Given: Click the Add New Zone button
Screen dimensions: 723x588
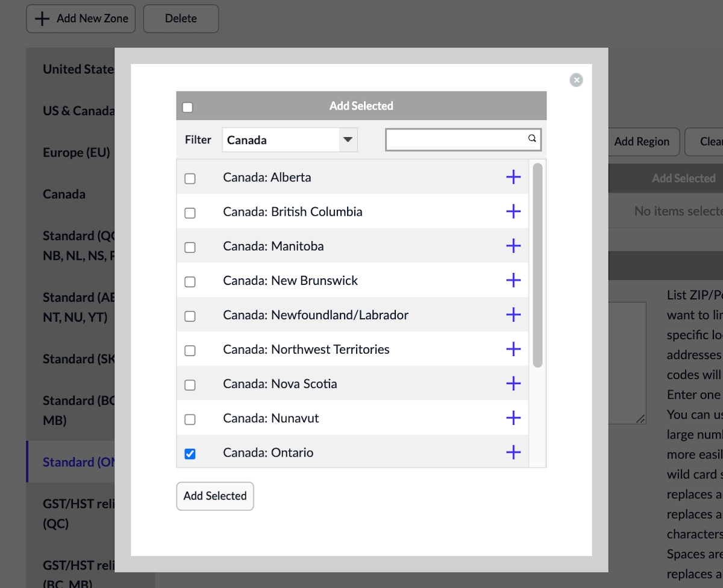Looking at the screenshot, I should click(x=81, y=19).
